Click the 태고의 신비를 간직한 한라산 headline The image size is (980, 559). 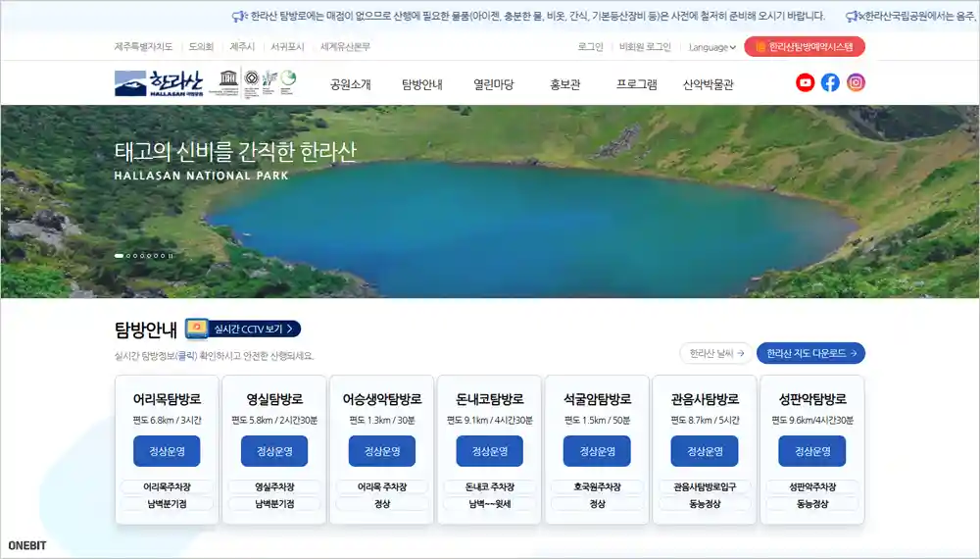(x=235, y=151)
